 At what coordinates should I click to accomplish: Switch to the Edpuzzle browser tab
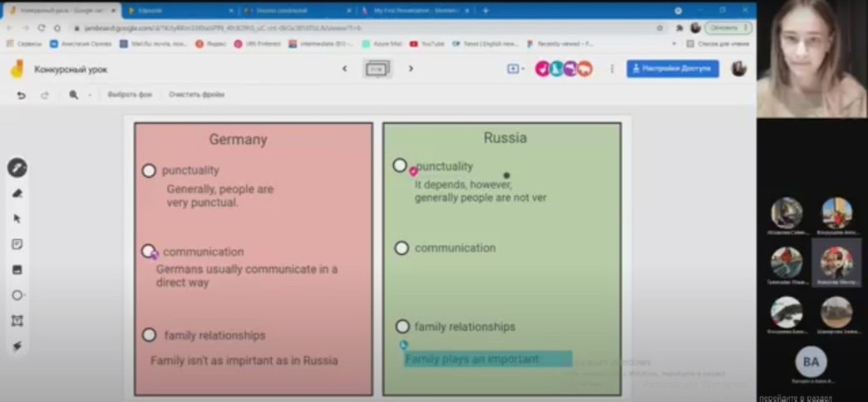click(179, 11)
